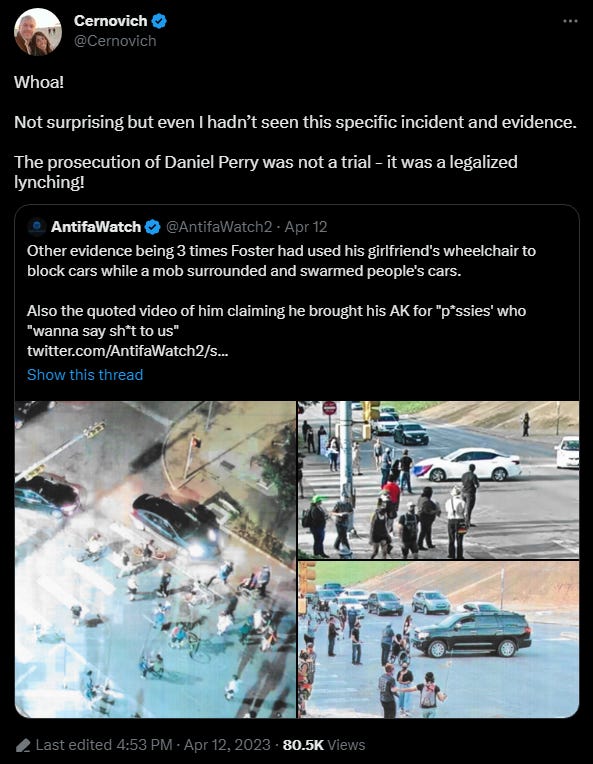This screenshot has height=764, width=593.
Task: Click the quoted tweet text body
Action: coord(281,290)
